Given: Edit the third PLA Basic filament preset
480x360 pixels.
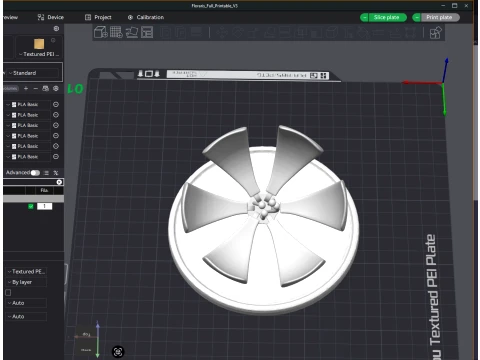Looking at the screenshot, I should (x=56, y=125).
